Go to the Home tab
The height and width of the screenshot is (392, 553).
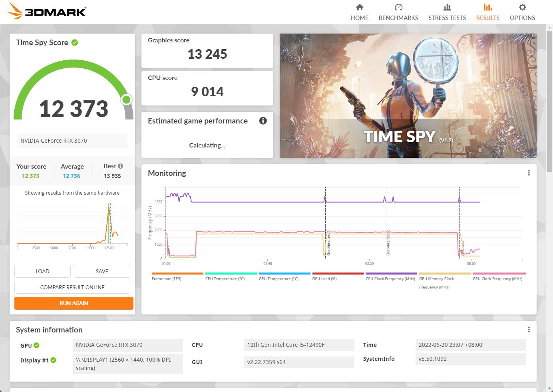tap(359, 12)
